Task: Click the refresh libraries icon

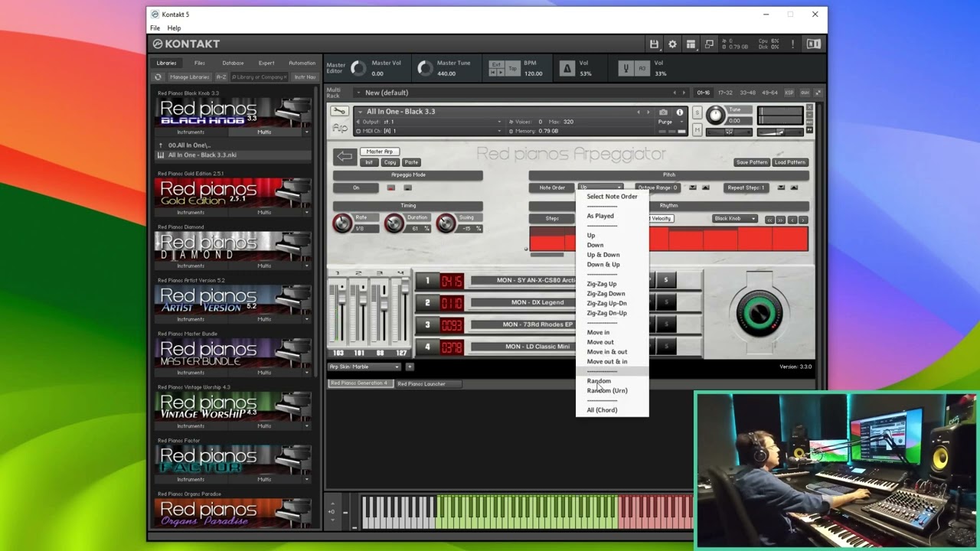Action: click(158, 77)
